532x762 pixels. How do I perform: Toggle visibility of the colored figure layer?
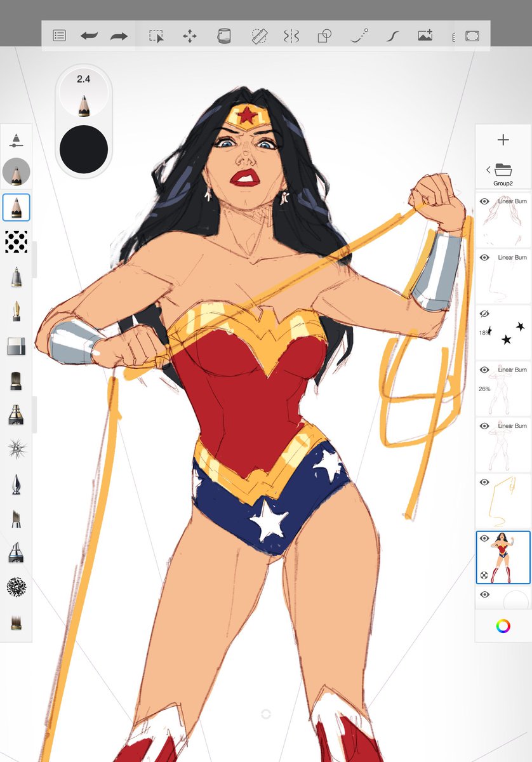(484, 538)
